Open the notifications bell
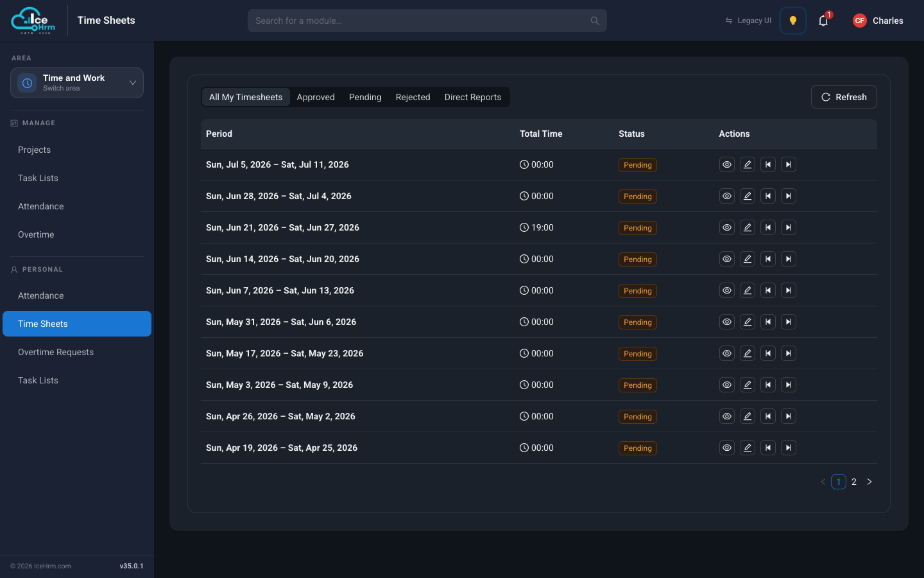Screen dimensions: 924x578 tap(823, 21)
